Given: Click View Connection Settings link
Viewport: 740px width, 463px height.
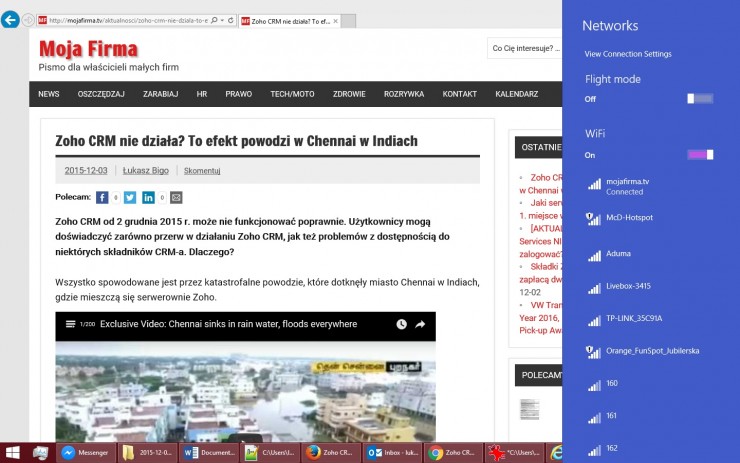Looking at the screenshot, I should [x=628, y=54].
